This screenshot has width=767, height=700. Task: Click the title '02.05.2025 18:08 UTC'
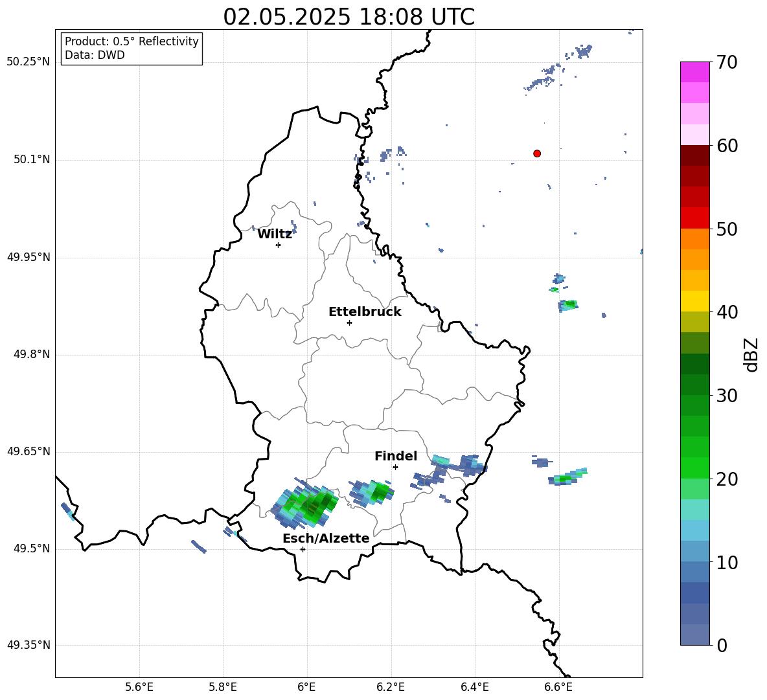(349, 17)
